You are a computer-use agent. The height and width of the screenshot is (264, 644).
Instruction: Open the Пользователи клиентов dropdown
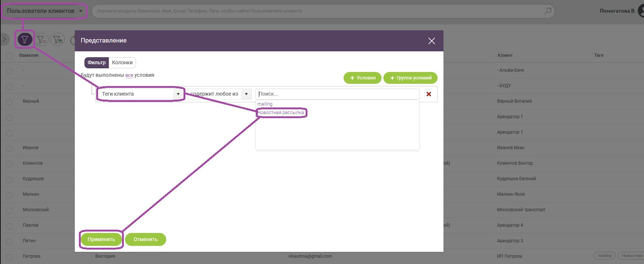click(x=44, y=11)
